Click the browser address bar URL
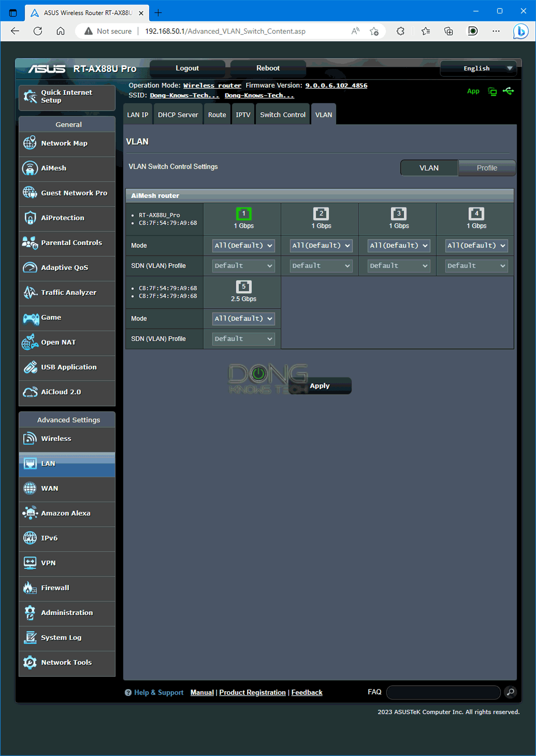This screenshot has width=536, height=756. [225, 31]
